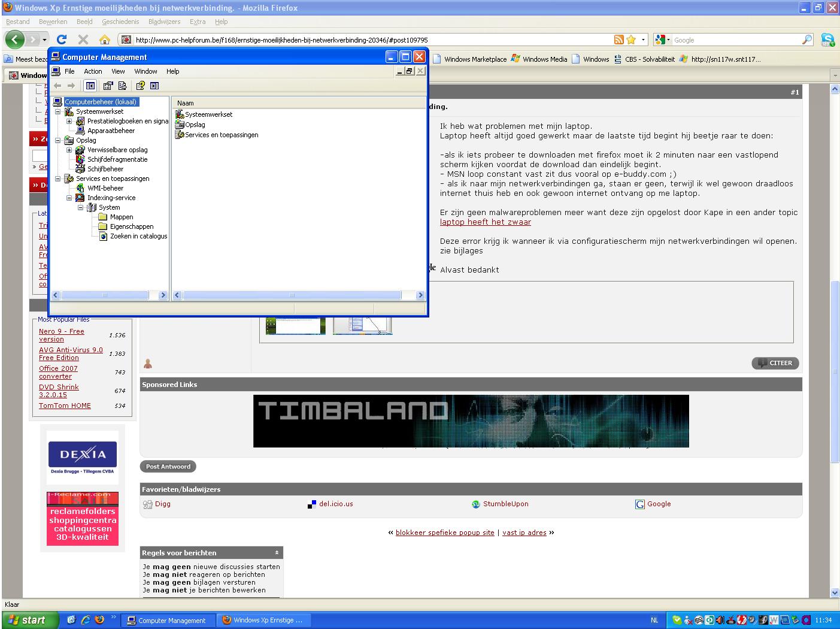Click Firefox Reload button
Screen dimensions: 840x629
tap(62, 40)
